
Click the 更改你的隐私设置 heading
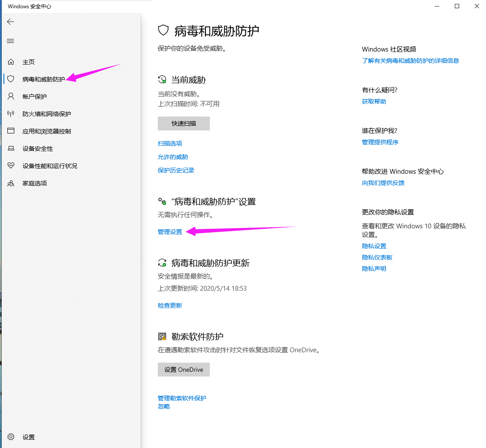click(388, 212)
